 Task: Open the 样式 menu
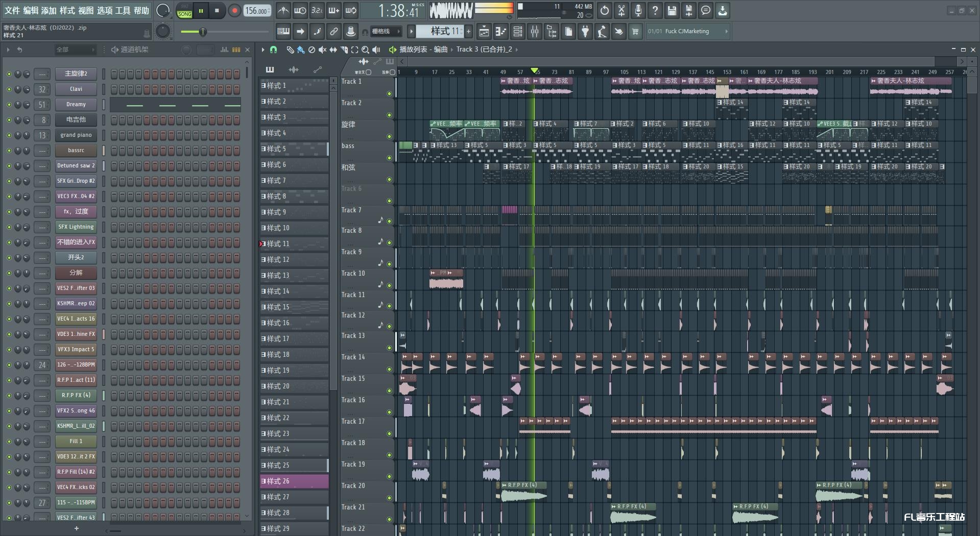click(67, 11)
